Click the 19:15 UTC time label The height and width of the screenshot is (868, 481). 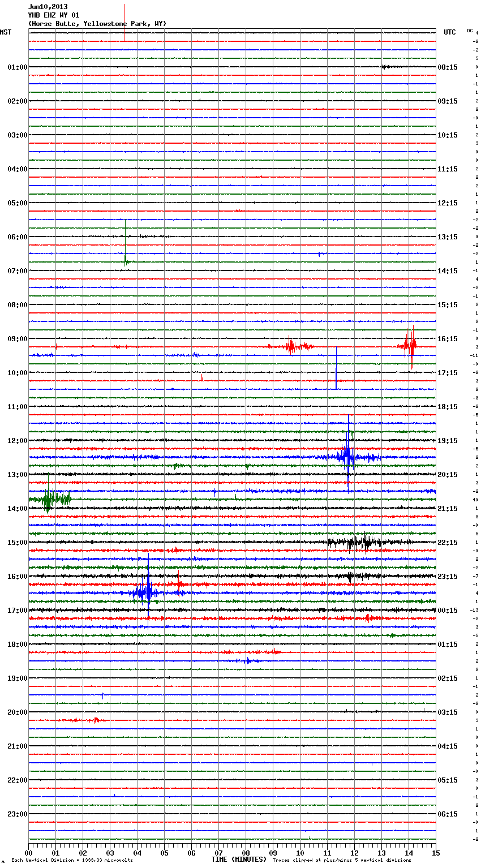(448, 441)
